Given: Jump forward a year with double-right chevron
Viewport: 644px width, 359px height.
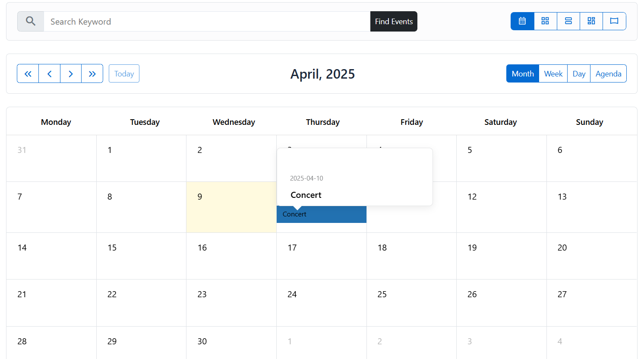Looking at the screenshot, I should (x=92, y=74).
